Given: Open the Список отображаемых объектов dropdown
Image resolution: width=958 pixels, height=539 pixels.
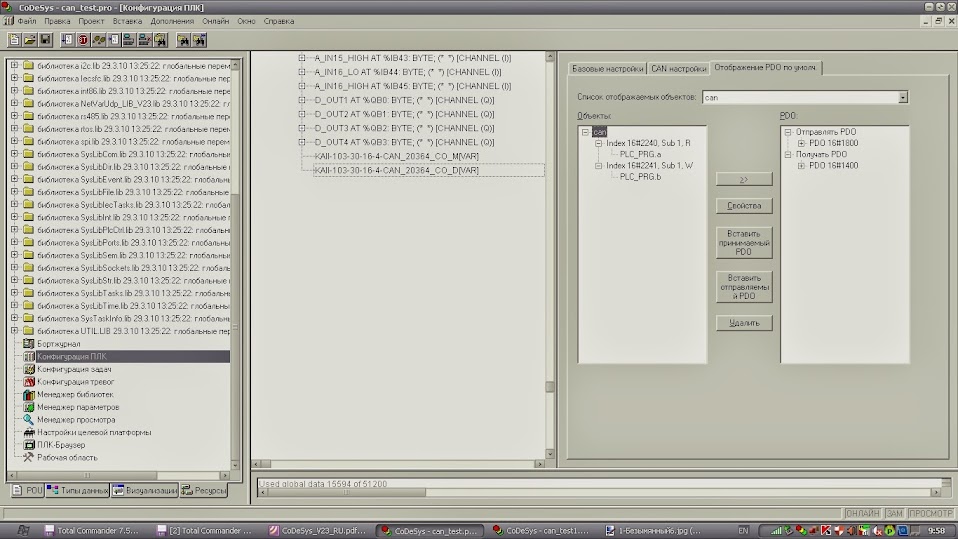Looking at the screenshot, I should click(x=902, y=97).
